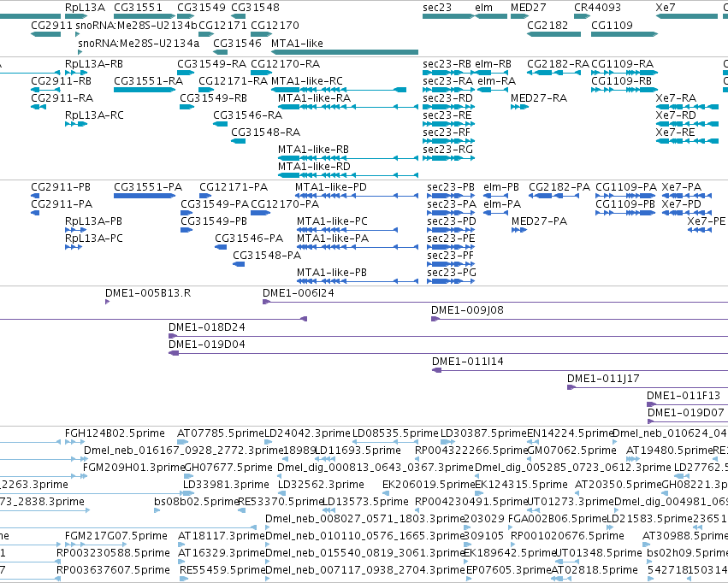Screen dimensions: 728x583
Task: Click clone DME1-011I14
Action: click(468, 362)
